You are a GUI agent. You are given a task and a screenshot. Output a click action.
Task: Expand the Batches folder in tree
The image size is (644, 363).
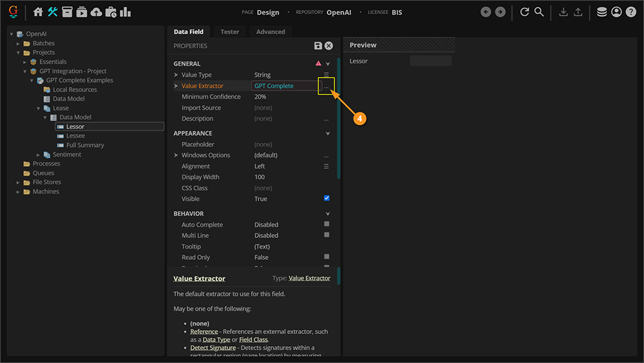[x=19, y=43]
